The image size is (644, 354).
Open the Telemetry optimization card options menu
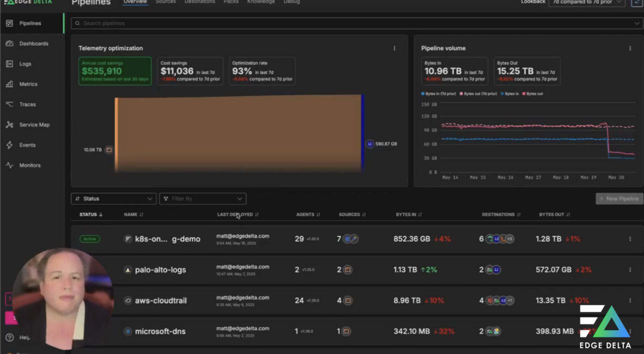[394, 48]
